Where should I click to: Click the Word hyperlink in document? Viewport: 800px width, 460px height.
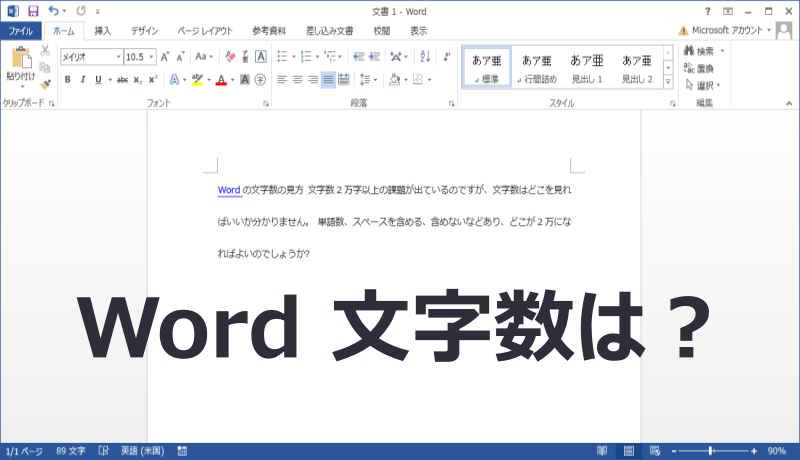tap(229, 190)
